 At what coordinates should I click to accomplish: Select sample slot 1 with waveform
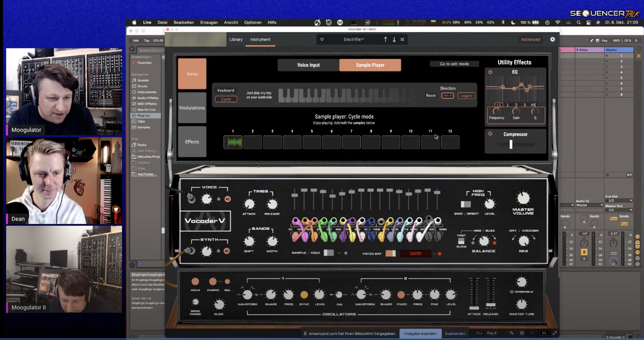233,142
